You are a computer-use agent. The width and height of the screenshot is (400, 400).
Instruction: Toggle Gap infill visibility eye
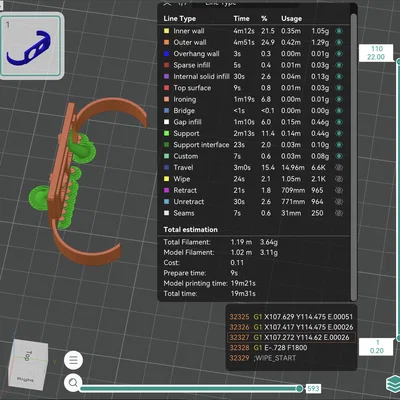coord(339,122)
